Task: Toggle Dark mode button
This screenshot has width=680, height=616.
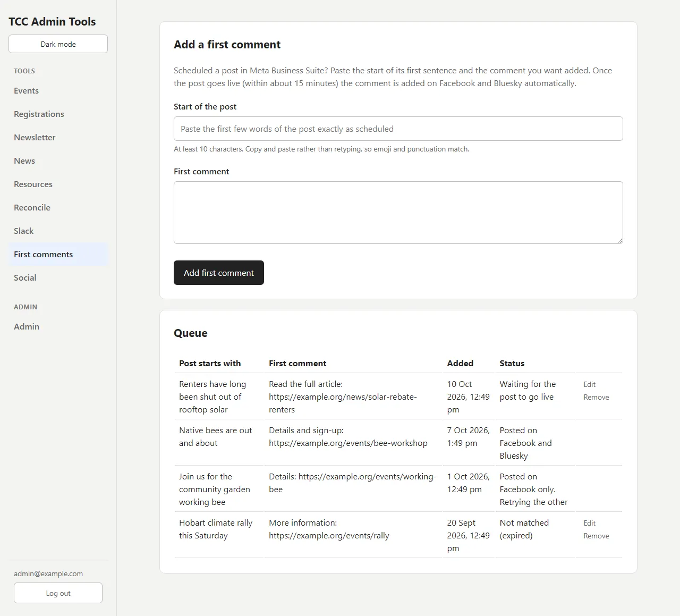Action: pyautogui.click(x=58, y=44)
